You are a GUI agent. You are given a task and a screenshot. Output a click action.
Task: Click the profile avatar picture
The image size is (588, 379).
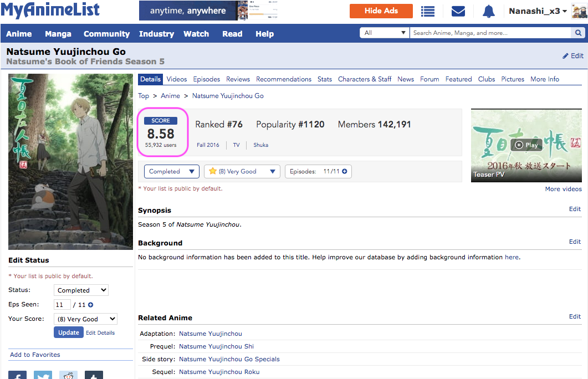(579, 11)
